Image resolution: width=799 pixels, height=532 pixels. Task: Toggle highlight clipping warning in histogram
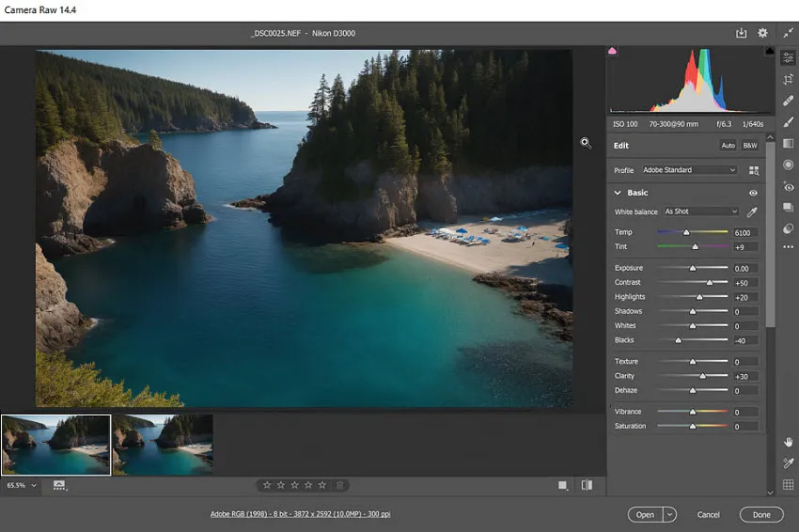click(x=770, y=51)
